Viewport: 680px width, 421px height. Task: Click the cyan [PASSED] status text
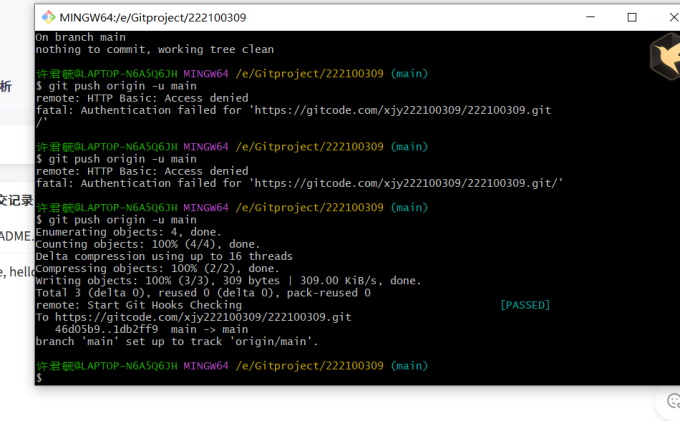(524, 305)
